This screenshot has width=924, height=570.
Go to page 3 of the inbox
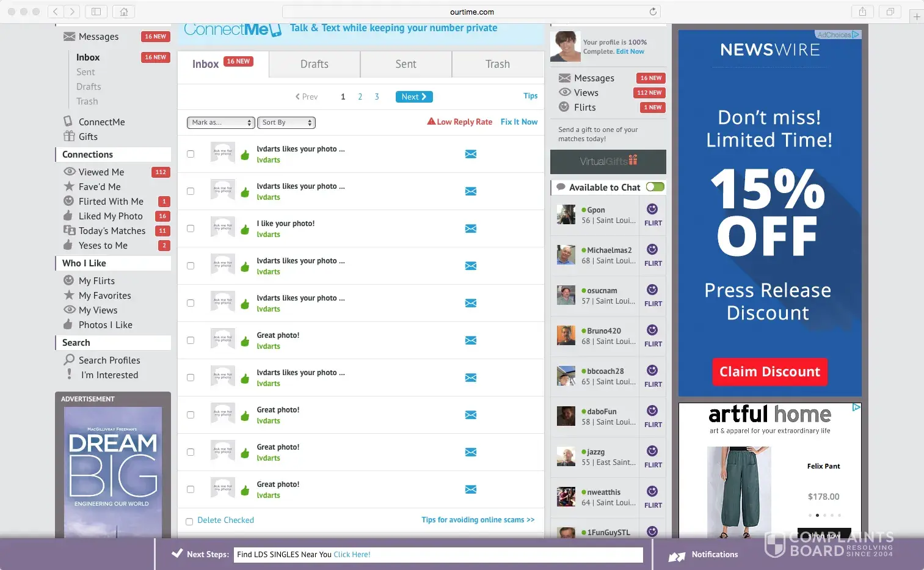click(x=377, y=97)
